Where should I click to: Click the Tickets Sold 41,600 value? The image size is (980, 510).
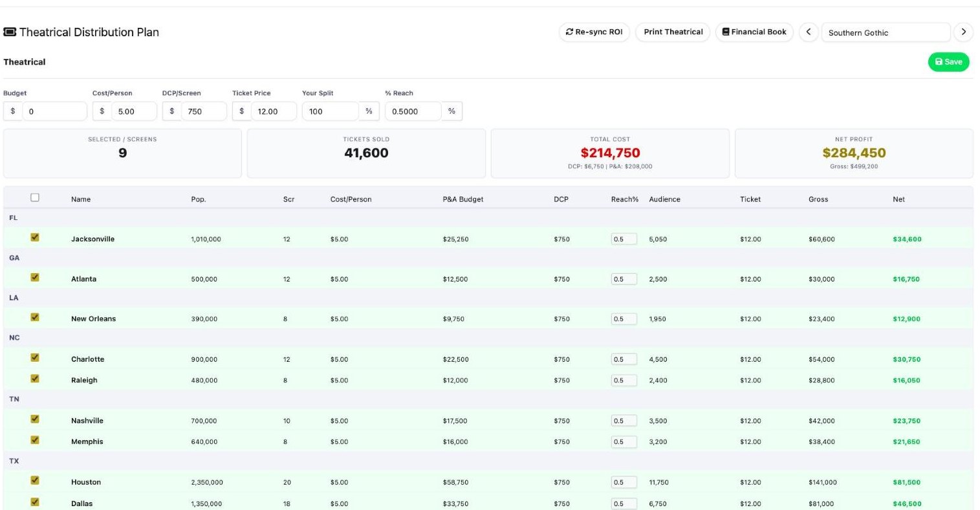(x=366, y=153)
